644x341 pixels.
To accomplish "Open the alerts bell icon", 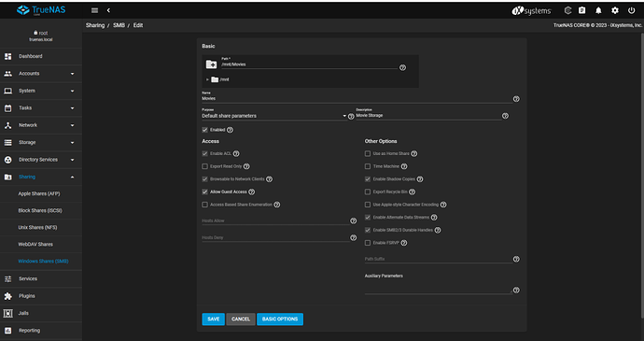I will [x=598, y=10].
